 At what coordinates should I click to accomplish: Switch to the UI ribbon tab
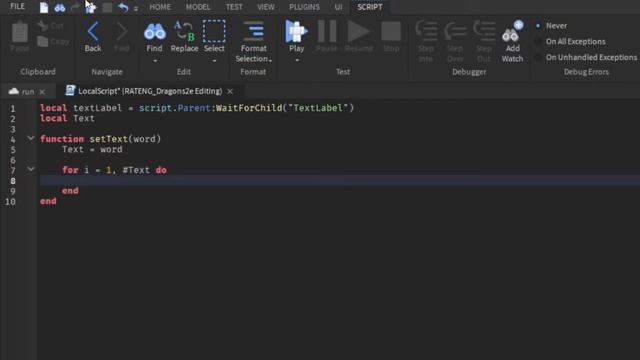pyautogui.click(x=338, y=7)
